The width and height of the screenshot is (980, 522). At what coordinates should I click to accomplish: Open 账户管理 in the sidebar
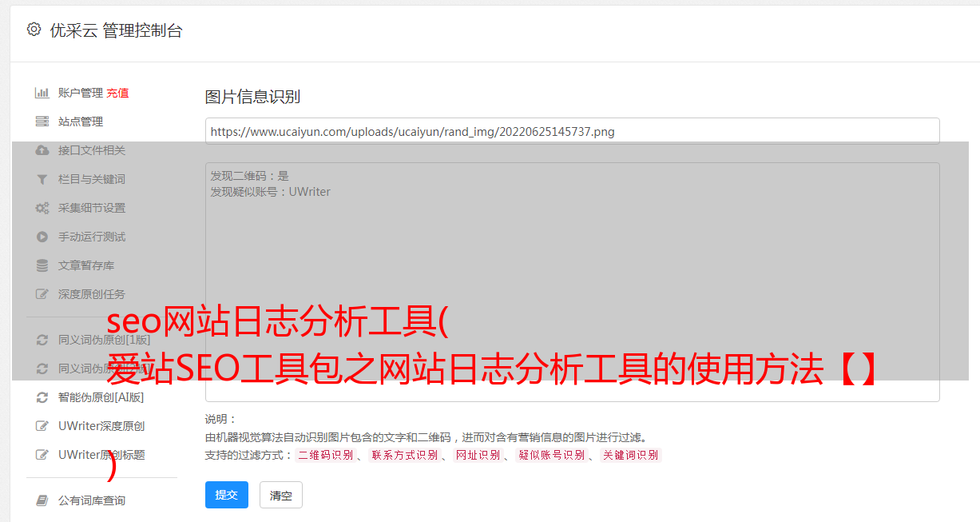point(81,93)
